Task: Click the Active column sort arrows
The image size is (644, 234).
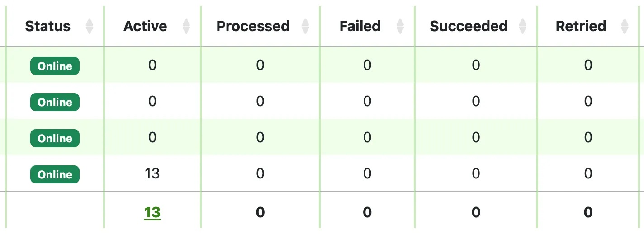Action: 186,26
